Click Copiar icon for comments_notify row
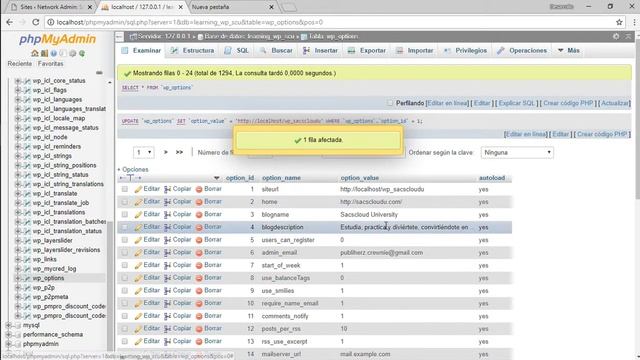 point(168,316)
